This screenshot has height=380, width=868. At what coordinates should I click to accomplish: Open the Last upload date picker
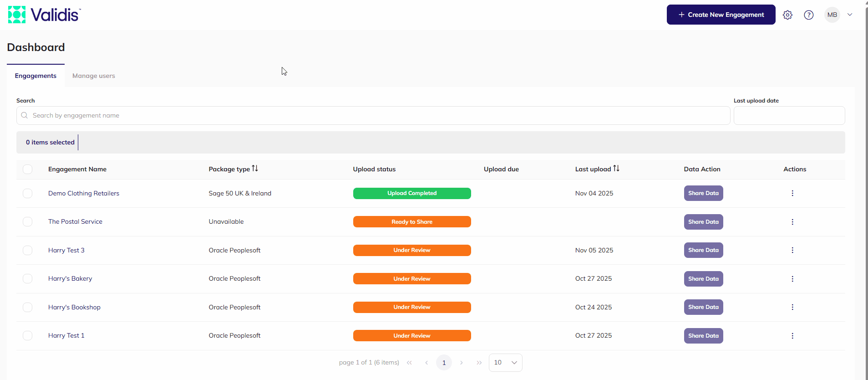[x=789, y=115]
